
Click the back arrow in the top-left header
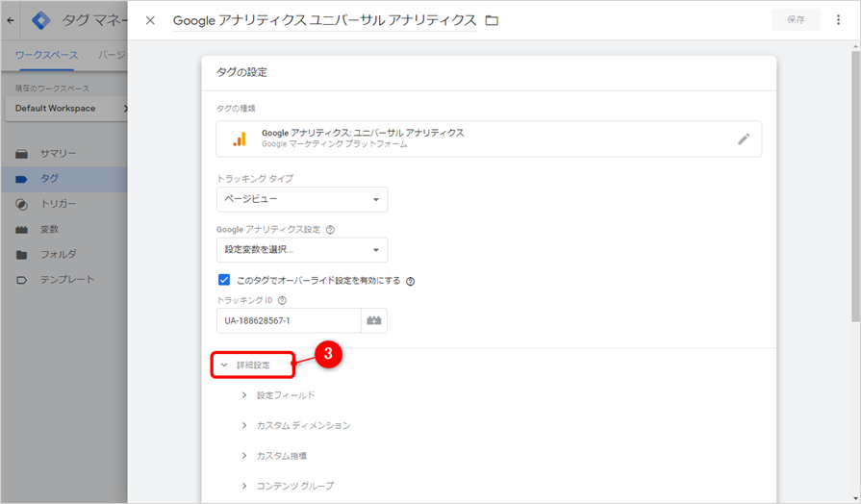(x=11, y=20)
